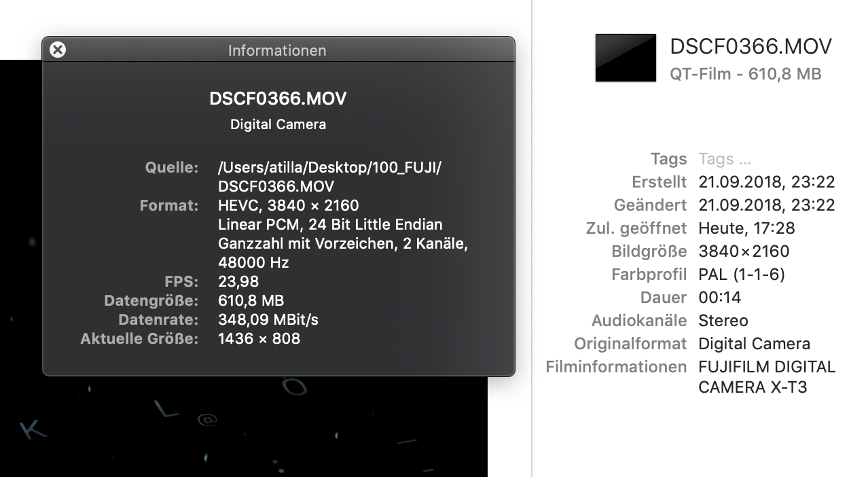
Task: Click the 23,98 FPS value
Action: [238, 281]
